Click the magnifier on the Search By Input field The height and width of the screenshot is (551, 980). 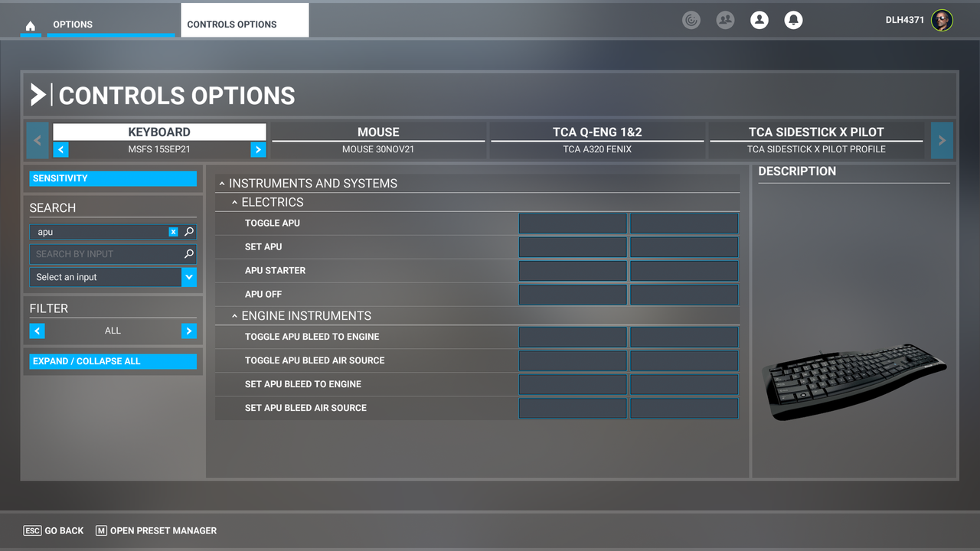pos(190,253)
